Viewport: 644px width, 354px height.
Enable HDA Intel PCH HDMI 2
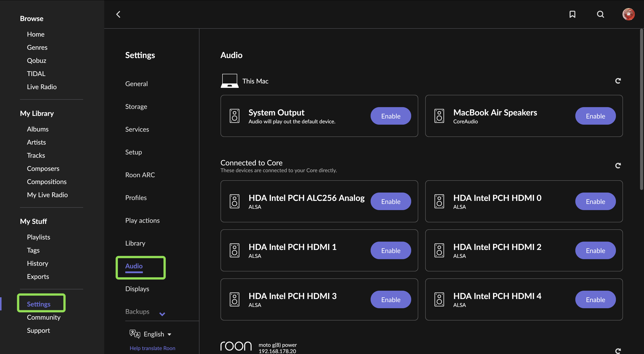595,250
